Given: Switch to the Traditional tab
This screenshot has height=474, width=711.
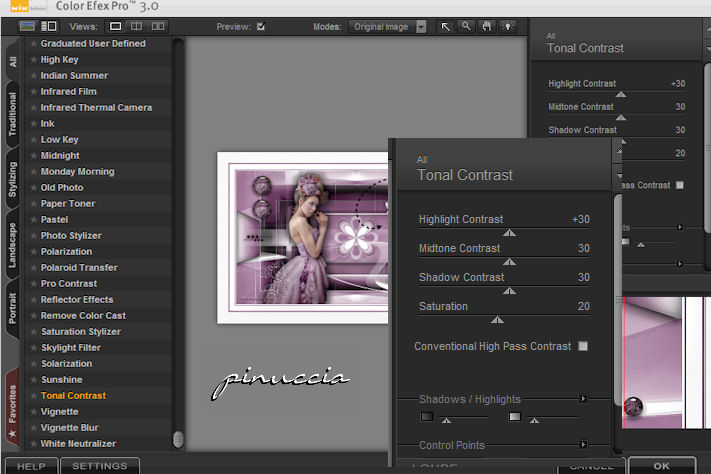Looking at the screenshot, I should [x=12, y=114].
